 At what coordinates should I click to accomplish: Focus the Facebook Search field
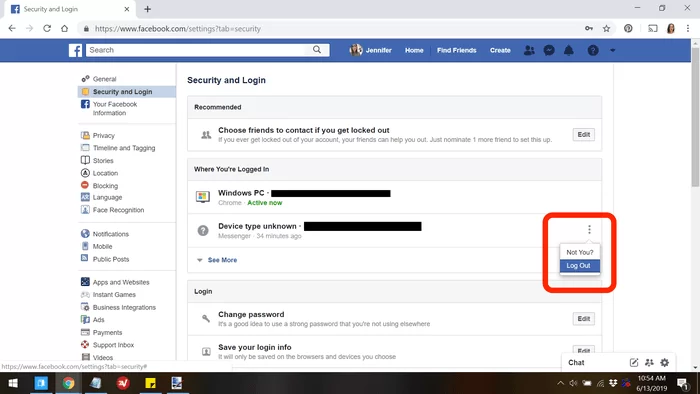coord(208,50)
